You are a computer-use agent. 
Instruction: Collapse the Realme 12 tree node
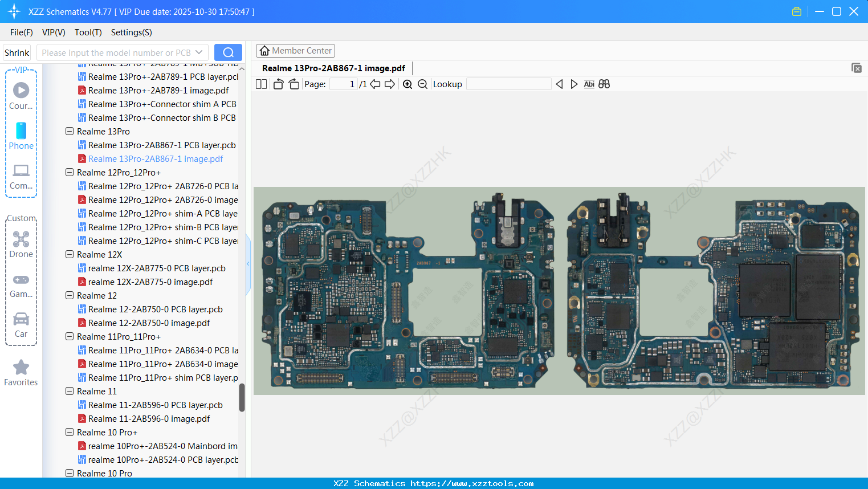[70, 295]
